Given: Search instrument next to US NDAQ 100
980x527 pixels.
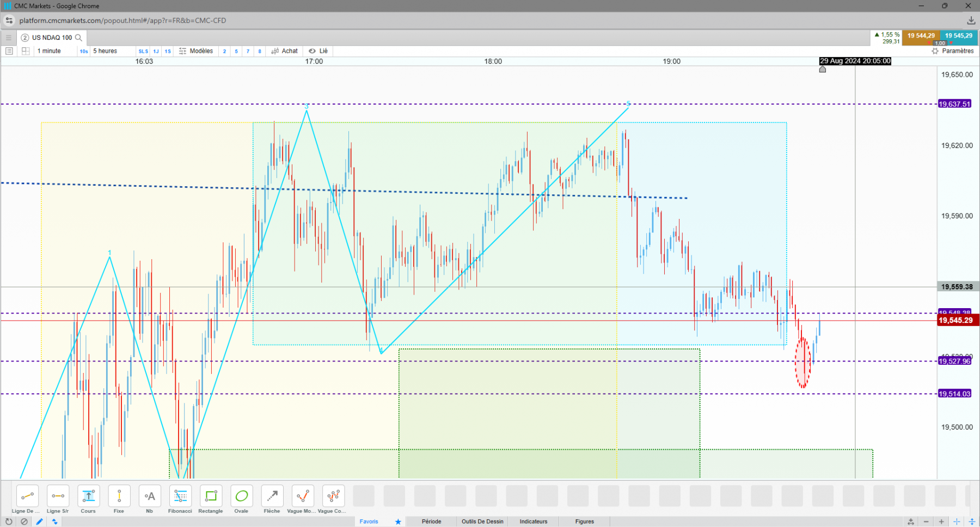Looking at the screenshot, I should [x=78, y=38].
